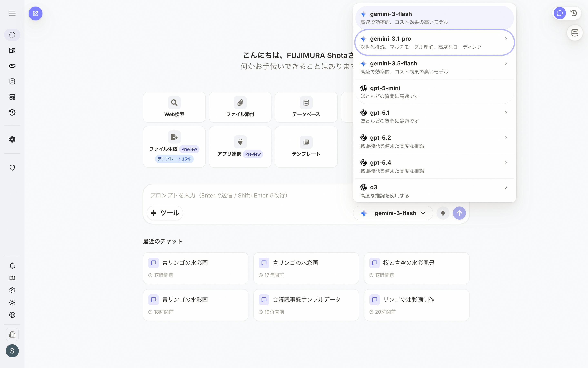
Task: Open the chat page from the sidebar speech-bubble icon
Action: [12, 35]
